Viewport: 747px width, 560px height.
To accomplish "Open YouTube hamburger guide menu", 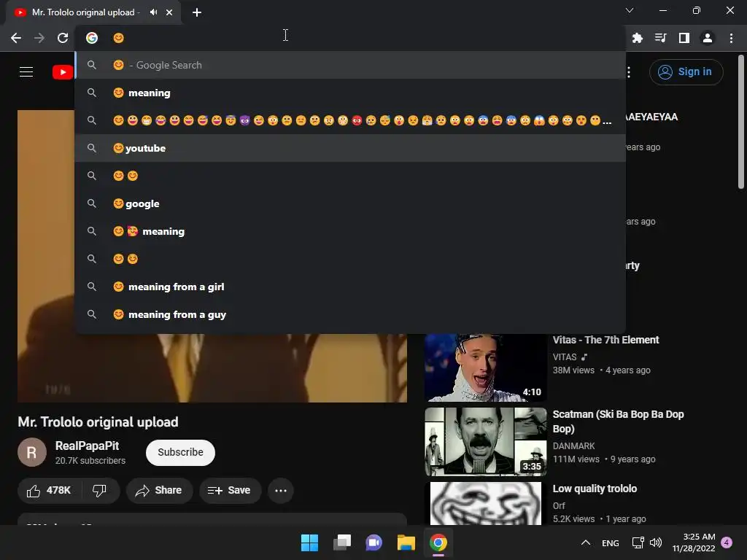I will click(26, 72).
